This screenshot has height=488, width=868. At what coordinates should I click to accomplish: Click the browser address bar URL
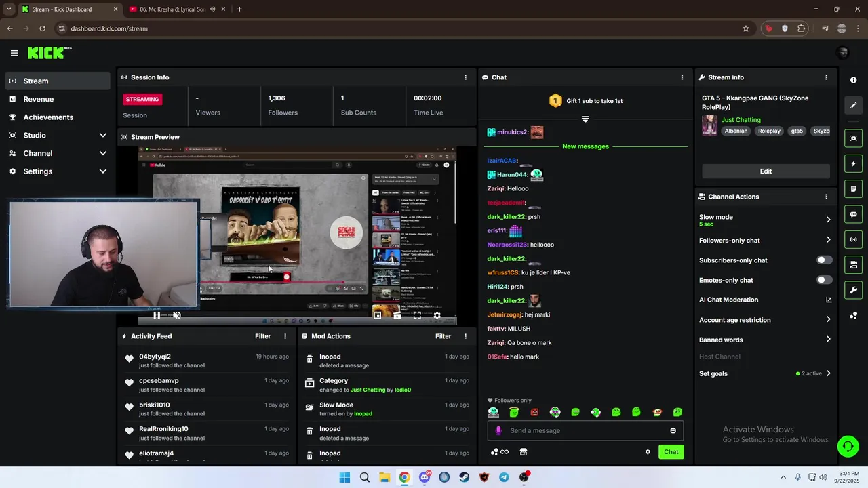point(109,28)
